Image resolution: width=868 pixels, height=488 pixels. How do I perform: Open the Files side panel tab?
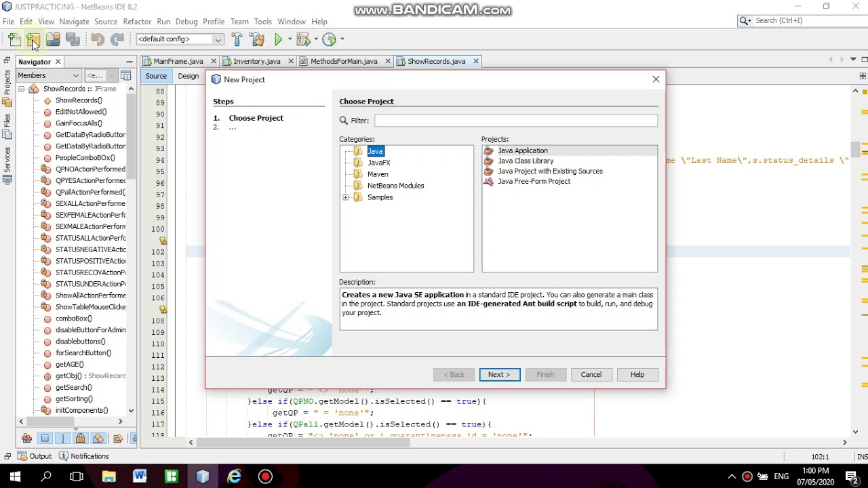coord(7,127)
